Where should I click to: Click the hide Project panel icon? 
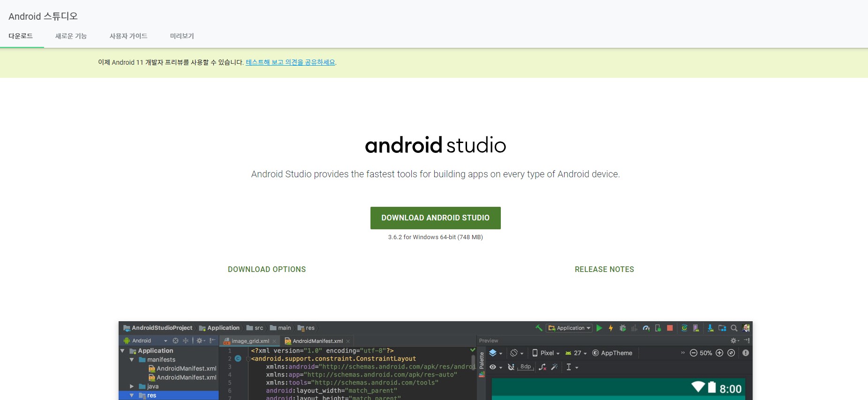212,340
